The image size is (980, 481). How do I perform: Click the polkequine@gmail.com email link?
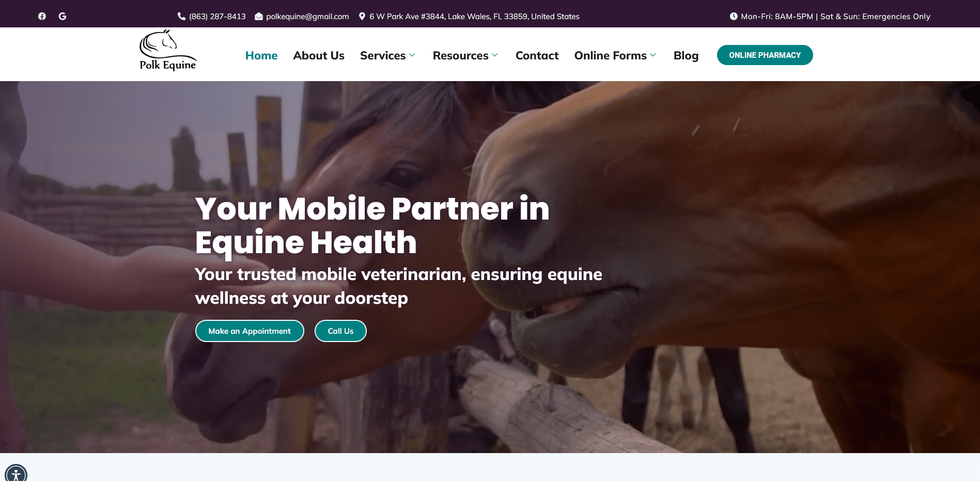307,17
